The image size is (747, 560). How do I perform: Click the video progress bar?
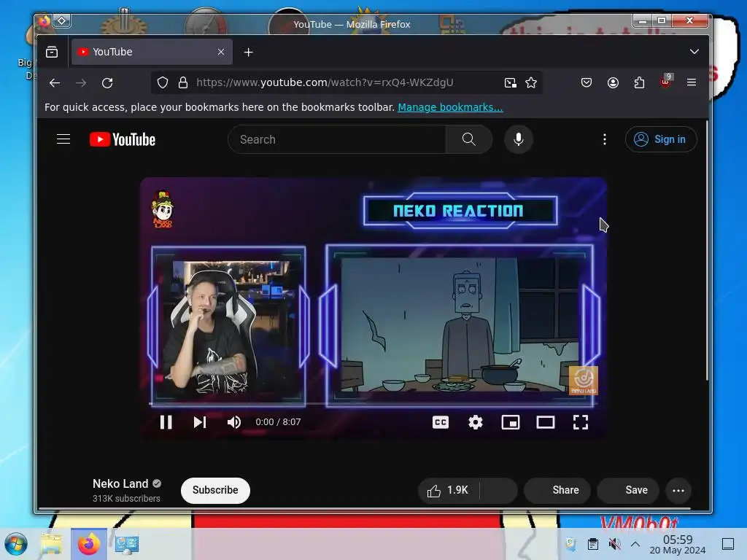[x=373, y=403]
